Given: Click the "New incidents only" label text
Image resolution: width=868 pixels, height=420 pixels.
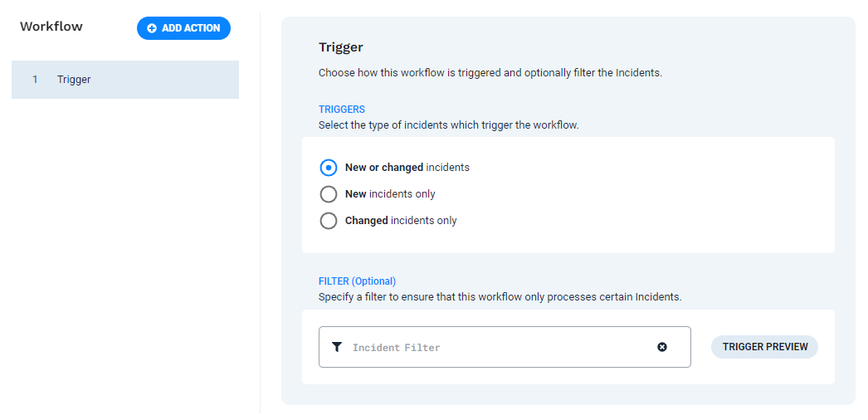Looking at the screenshot, I should [390, 194].
